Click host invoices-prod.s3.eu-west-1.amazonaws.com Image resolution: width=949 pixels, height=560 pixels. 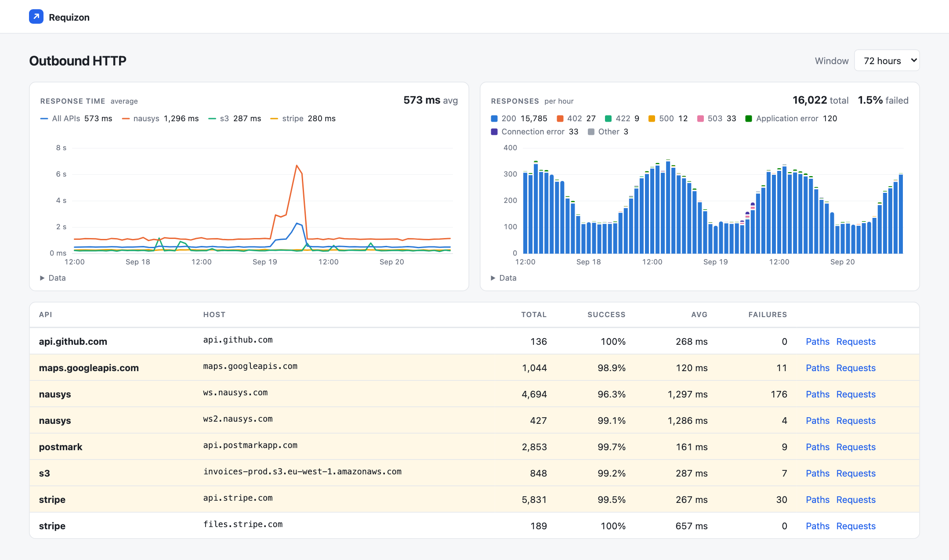(302, 472)
